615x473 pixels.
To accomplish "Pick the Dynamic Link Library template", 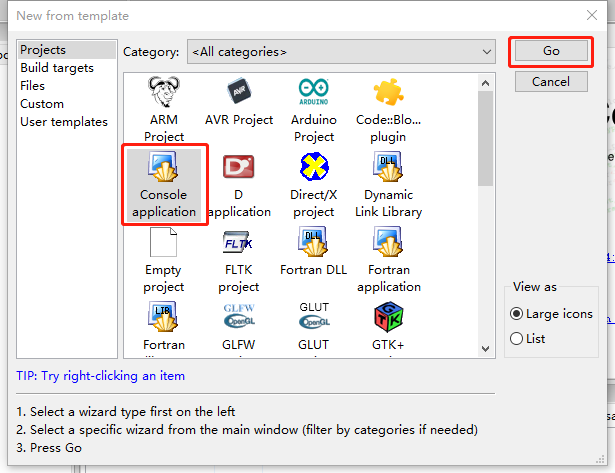I will [388, 184].
